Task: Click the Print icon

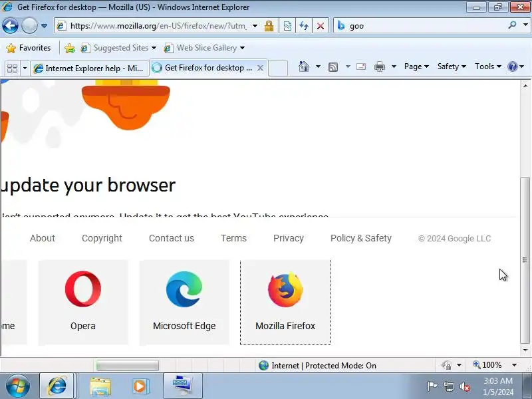Action: tap(379, 67)
